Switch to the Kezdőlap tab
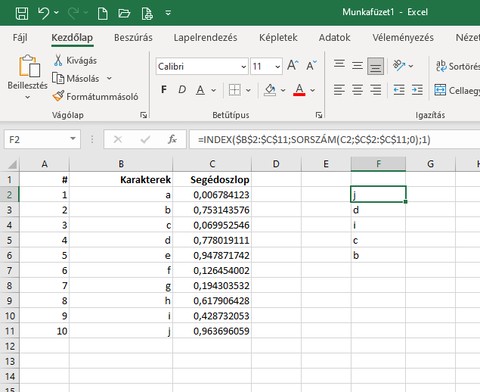The width and height of the screenshot is (480, 392). [x=72, y=37]
